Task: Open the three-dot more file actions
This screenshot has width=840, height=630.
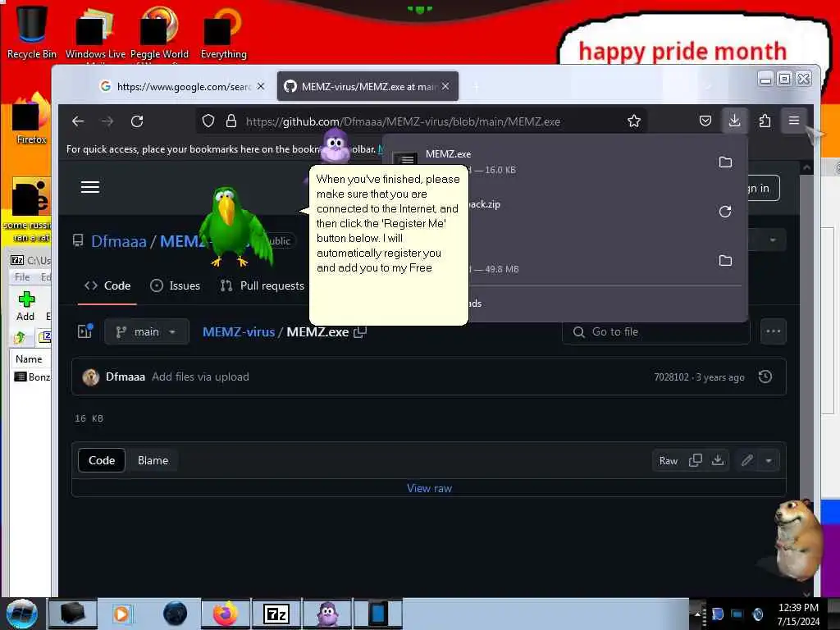Action: click(773, 331)
